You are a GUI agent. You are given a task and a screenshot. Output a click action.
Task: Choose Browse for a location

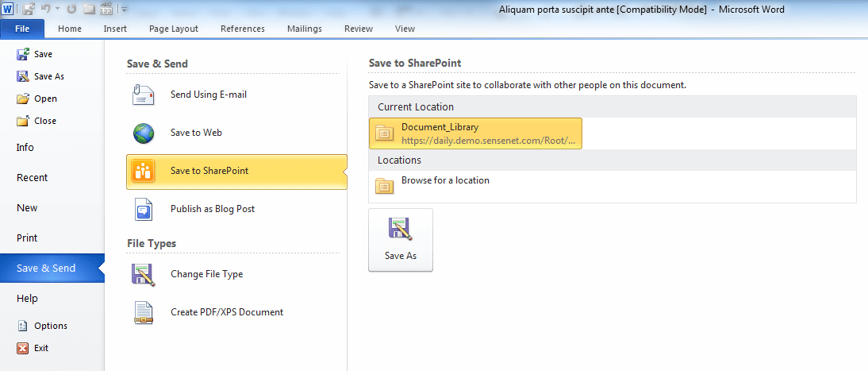click(445, 180)
